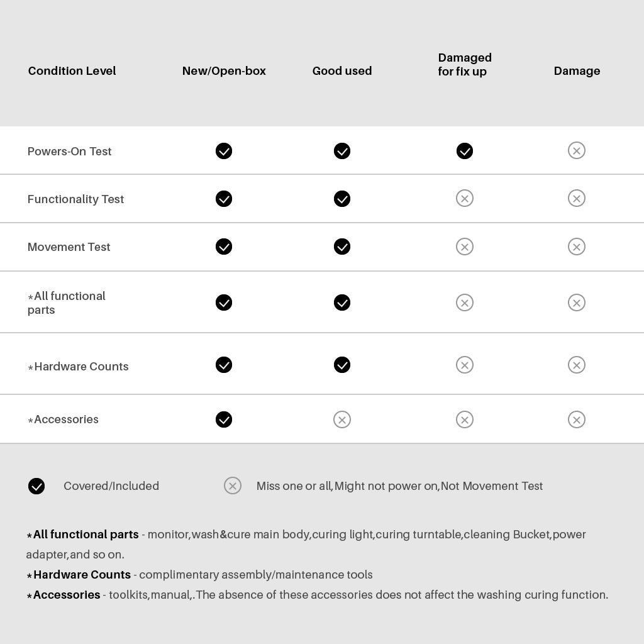Click Damaged for fix up Movement Test X
Image resolution: width=644 pixels, height=644 pixels.
tap(465, 247)
